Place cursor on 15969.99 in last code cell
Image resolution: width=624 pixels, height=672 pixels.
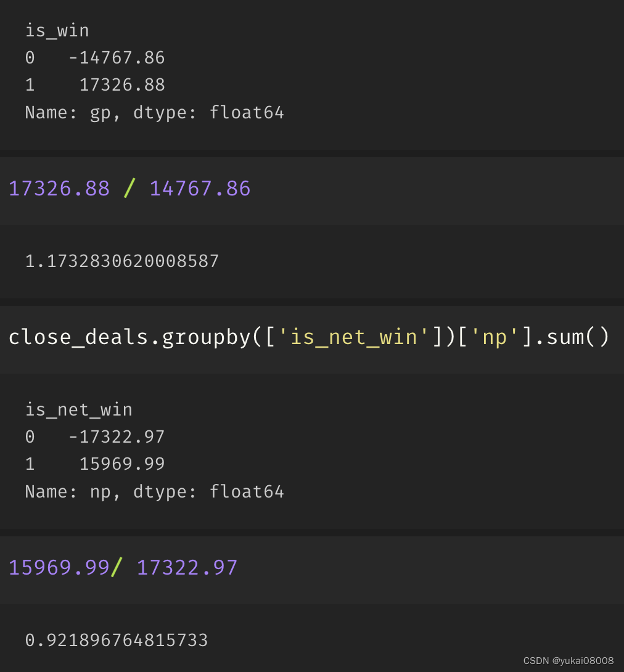coord(59,568)
